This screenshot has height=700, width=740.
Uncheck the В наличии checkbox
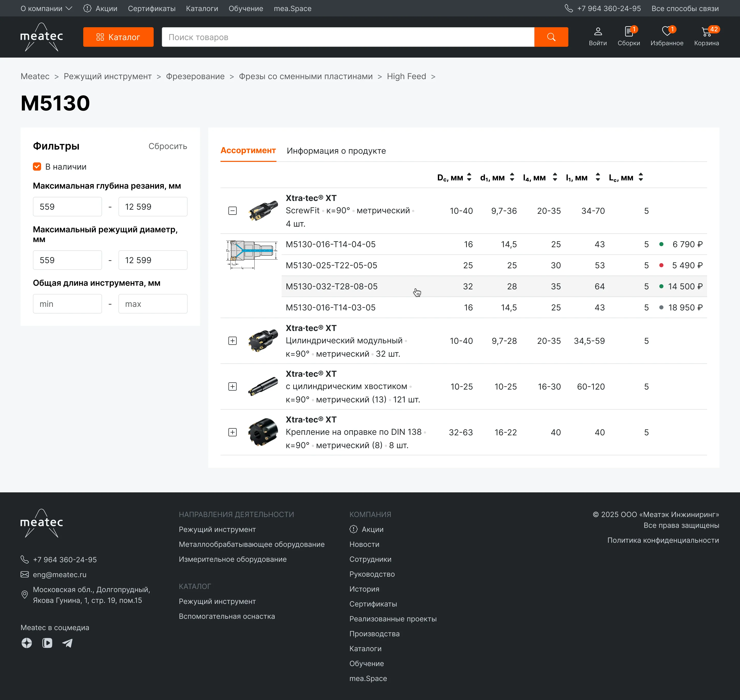[37, 167]
